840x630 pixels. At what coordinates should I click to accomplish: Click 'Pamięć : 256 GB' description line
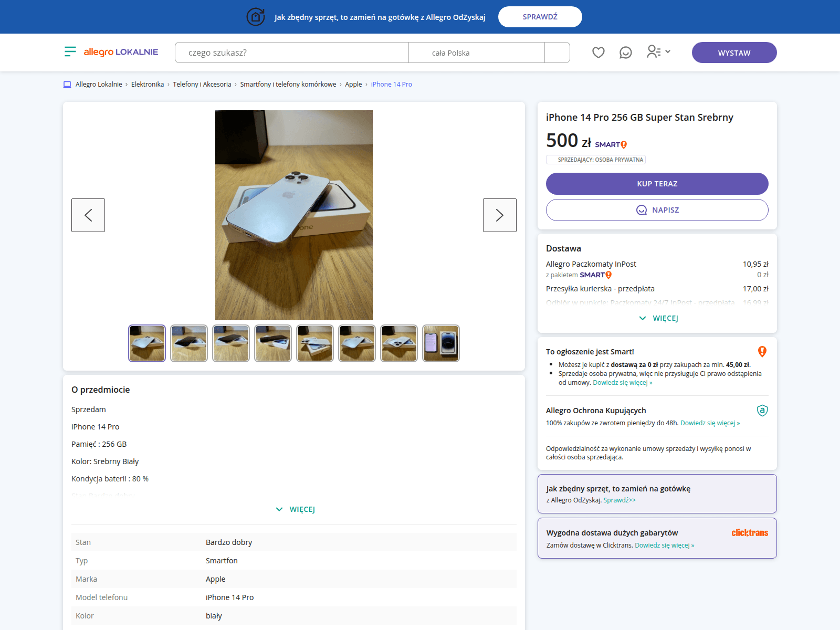click(99, 444)
